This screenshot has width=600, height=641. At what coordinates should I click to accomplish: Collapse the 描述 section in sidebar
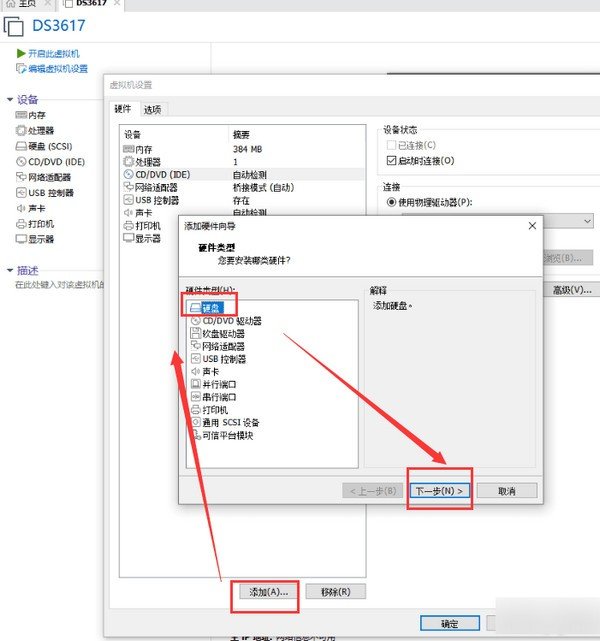click(10, 270)
